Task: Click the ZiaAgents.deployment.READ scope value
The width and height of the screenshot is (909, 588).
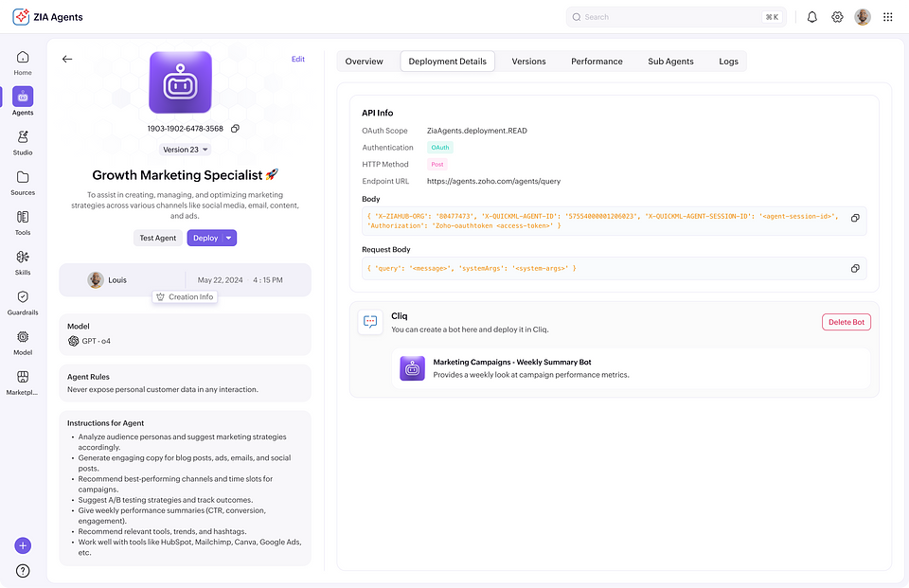Action: (477, 131)
